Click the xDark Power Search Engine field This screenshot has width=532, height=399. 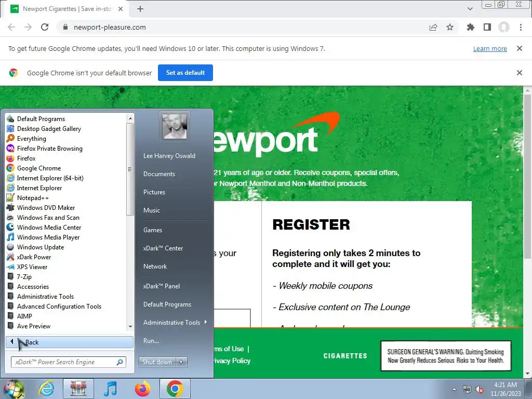click(69, 362)
